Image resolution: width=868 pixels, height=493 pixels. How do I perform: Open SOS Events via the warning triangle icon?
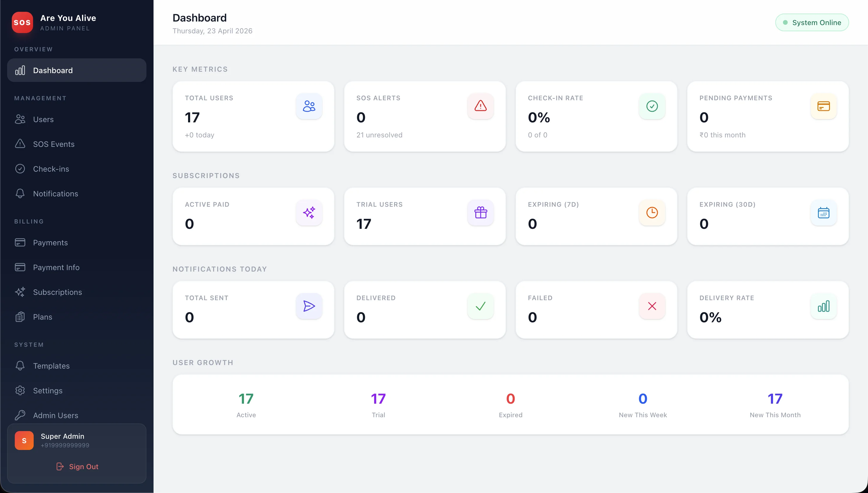point(20,144)
